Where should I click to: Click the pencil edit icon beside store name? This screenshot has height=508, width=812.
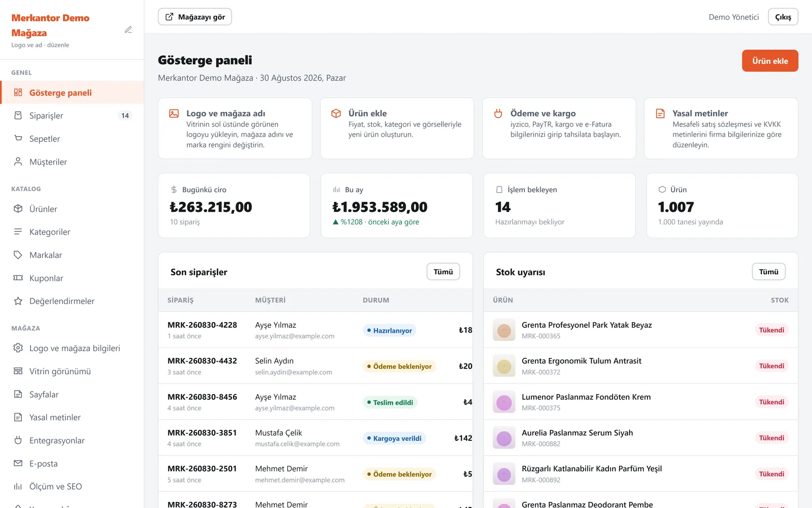pos(128,30)
